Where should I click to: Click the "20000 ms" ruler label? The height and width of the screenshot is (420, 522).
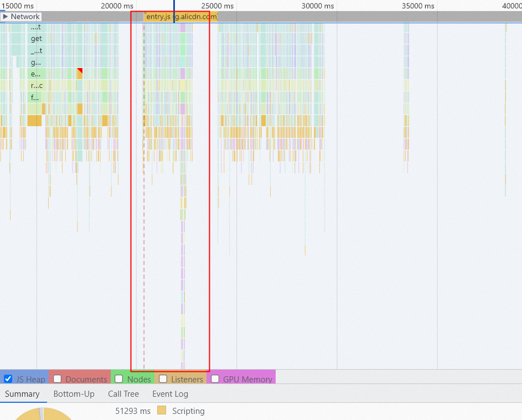[117, 6]
